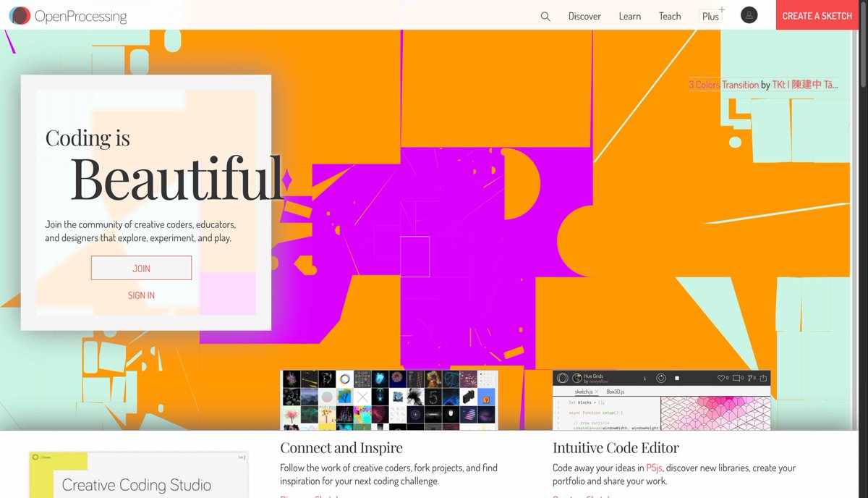Click the OpenProcessing site name text
This screenshot has height=498, width=868.
[x=81, y=16]
